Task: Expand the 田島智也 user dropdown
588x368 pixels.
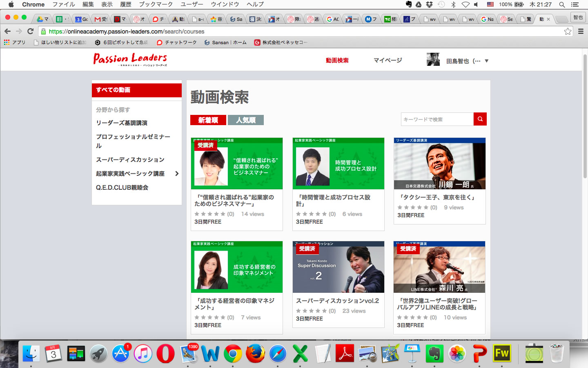Action: pos(486,61)
